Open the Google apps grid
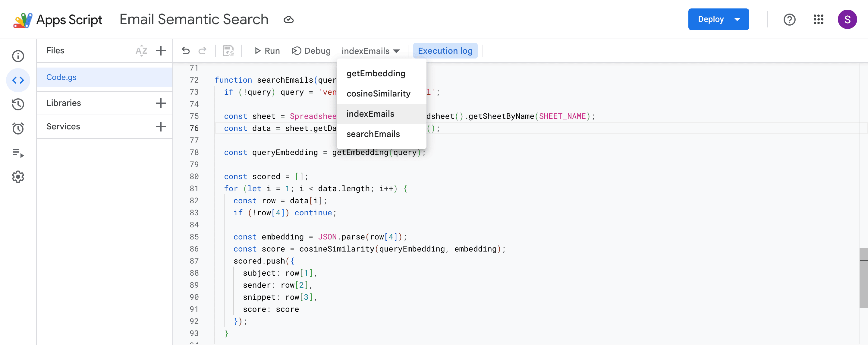The image size is (868, 345). coord(819,20)
